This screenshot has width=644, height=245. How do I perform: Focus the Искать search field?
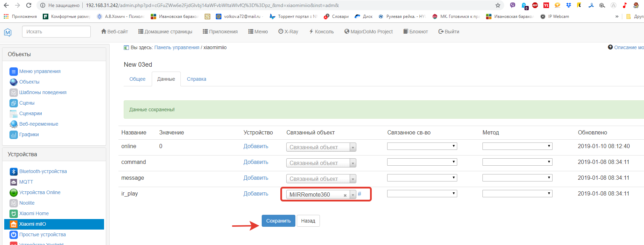tap(56, 32)
